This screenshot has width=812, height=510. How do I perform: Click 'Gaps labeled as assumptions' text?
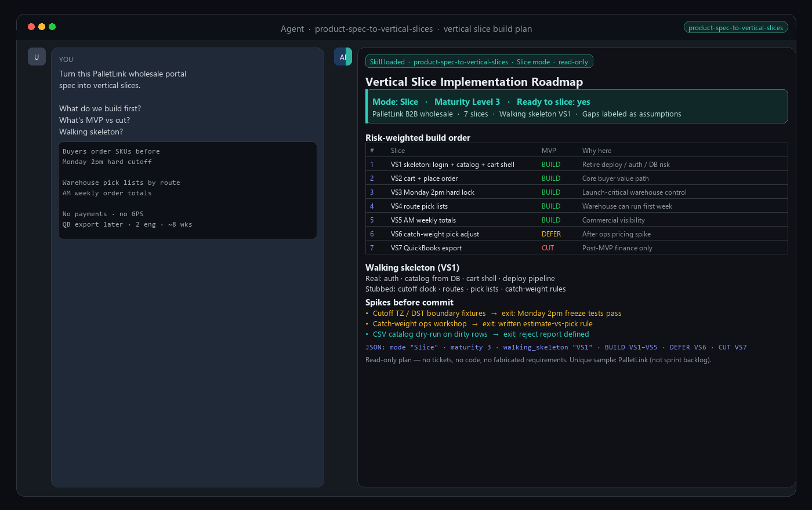[x=632, y=114]
